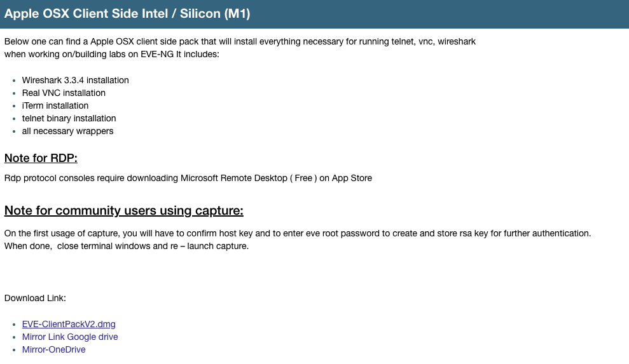Open the Mirror Link Google drive
Viewport: 629px width, 364px height.
[70, 337]
